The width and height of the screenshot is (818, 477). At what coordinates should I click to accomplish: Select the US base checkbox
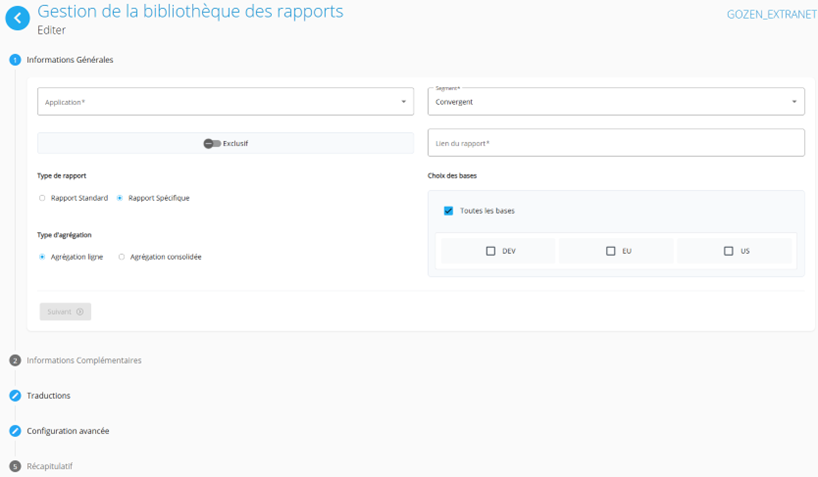click(729, 251)
